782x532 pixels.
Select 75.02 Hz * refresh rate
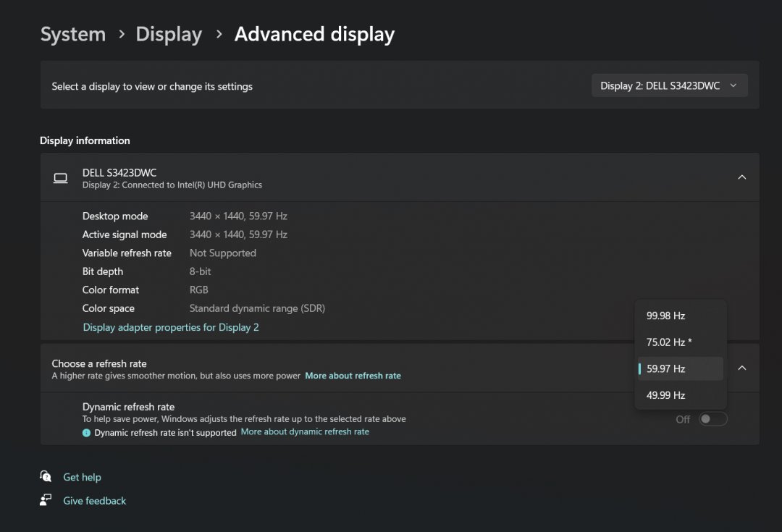point(680,342)
